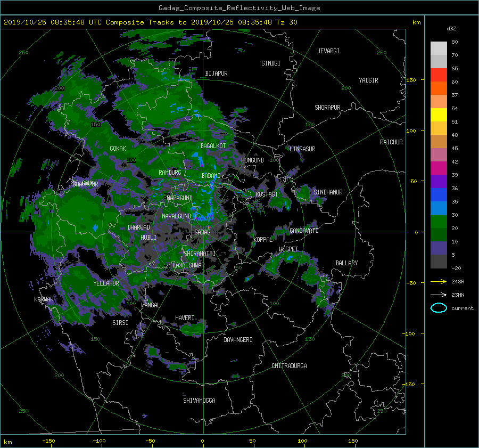479x448 pixels.
Task: Click the YELLAPUR label on the map
Action: click(106, 283)
